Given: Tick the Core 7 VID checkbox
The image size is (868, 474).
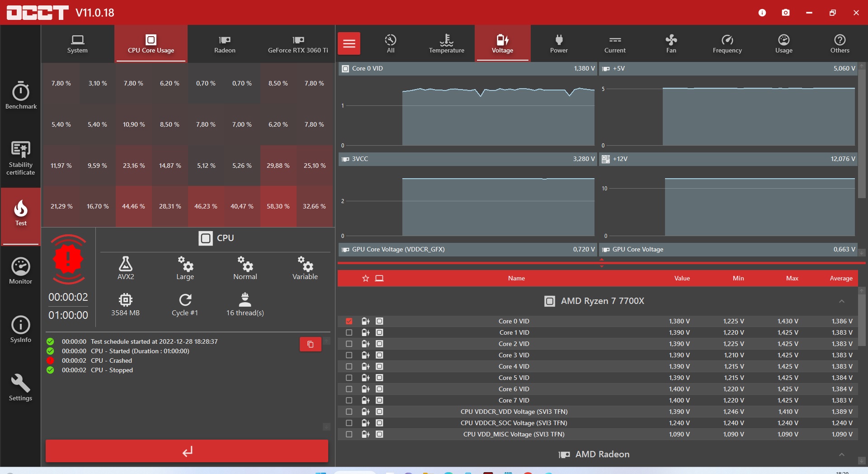Looking at the screenshot, I should (349, 400).
